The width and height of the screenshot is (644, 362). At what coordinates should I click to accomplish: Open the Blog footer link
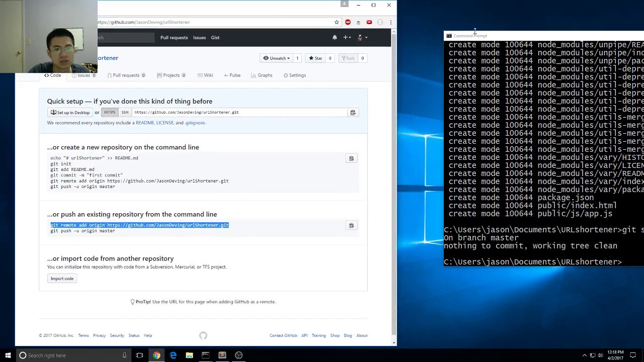click(x=348, y=335)
